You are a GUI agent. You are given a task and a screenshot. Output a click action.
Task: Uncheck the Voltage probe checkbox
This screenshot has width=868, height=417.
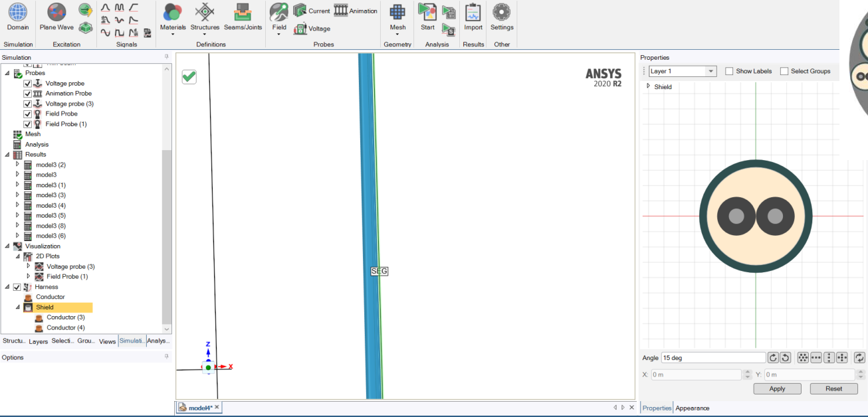point(28,84)
